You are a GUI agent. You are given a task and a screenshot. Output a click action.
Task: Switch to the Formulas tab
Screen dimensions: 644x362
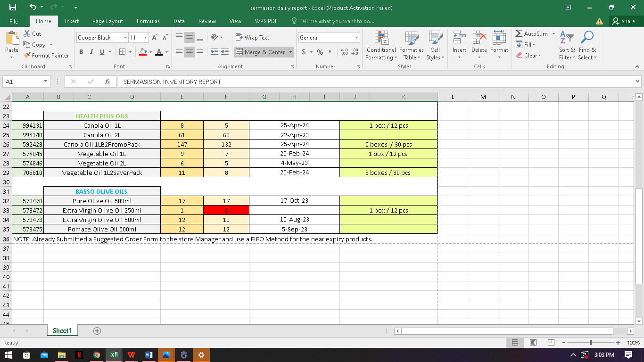[x=148, y=21]
